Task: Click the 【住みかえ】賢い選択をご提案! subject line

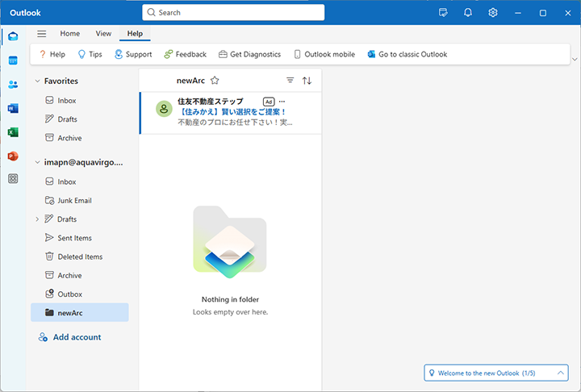Action: coord(232,112)
